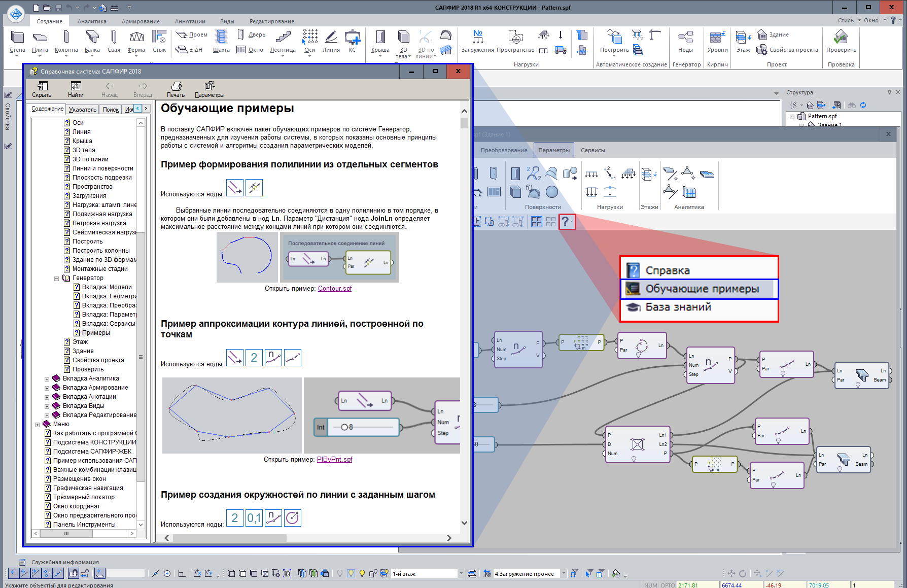Select Примеры item in help tree
Viewport: 907px width, 588px height.
pyautogui.click(x=96, y=333)
